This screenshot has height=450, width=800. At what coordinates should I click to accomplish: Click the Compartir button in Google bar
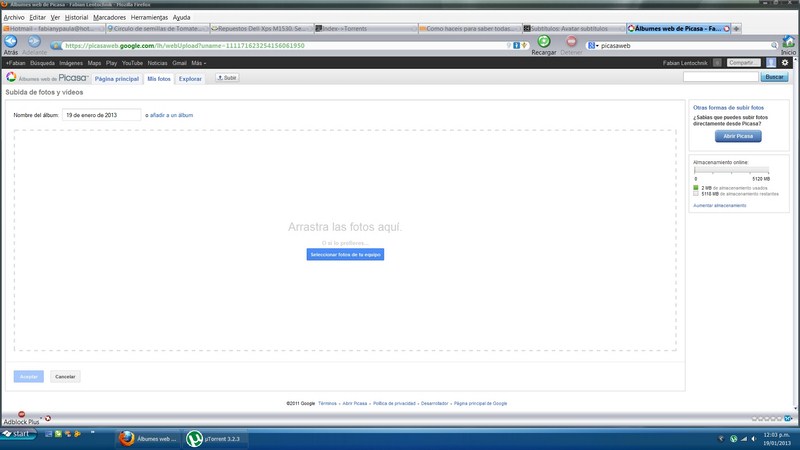pyautogui.click(x=743, y=63)
